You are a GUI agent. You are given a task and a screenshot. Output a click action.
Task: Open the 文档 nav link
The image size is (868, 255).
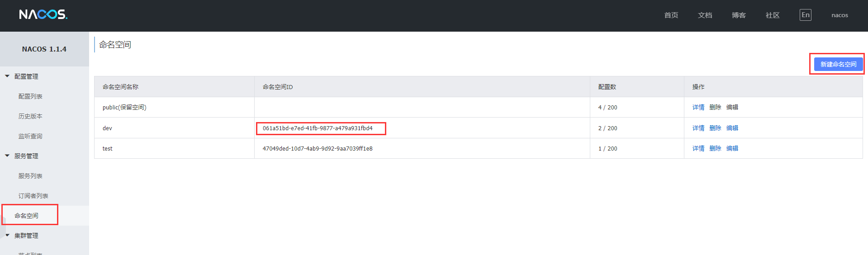(705, 15)
